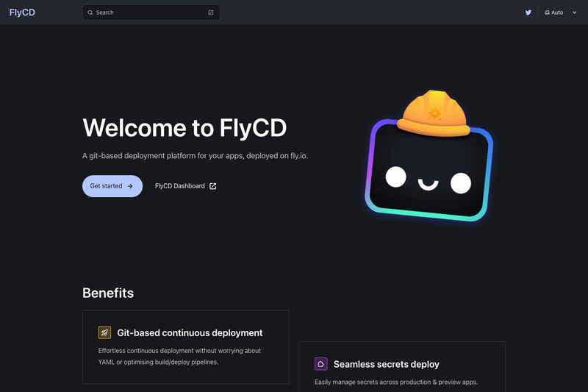Click the Effortless continuous deployment description text
Viewport: 588px width, 392px height.
coord(179,357)
